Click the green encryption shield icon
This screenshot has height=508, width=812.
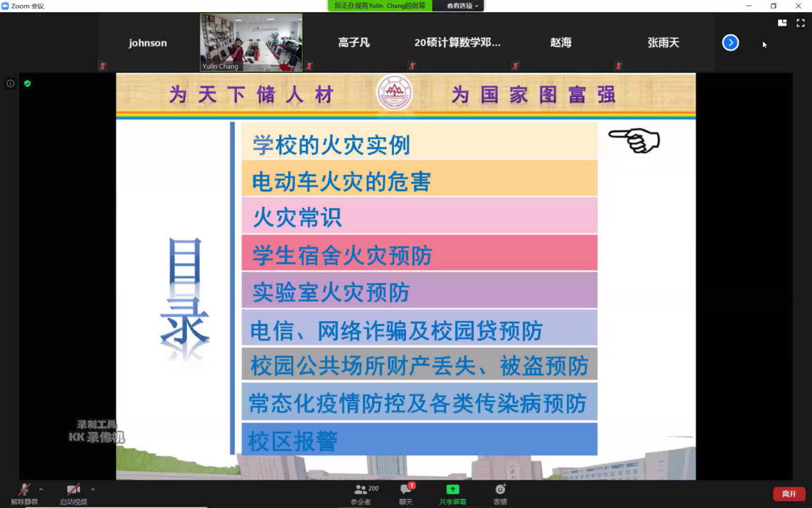[28, 83]
